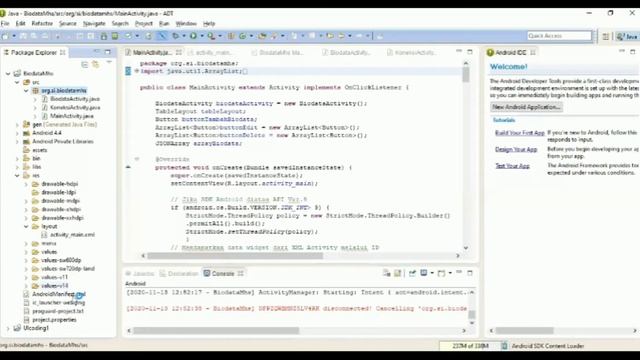Click the green Run toolbar button
This screenshot has width=640, height=360.
193,36
